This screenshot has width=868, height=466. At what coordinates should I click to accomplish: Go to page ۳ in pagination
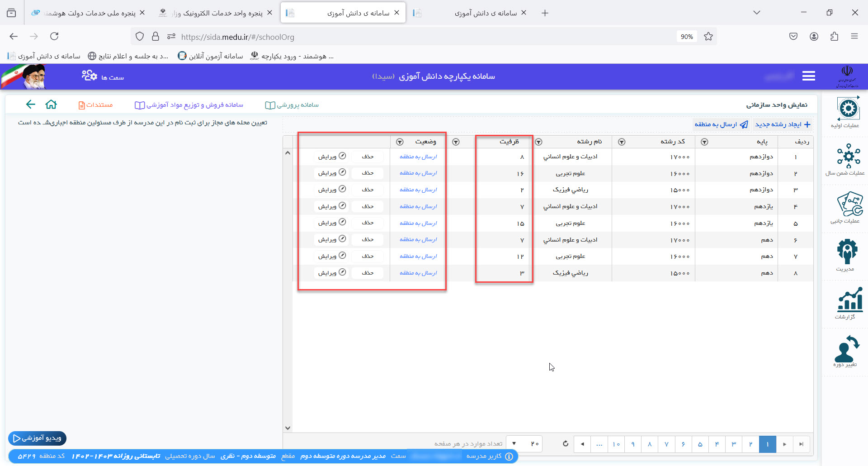tap(733, 444)
